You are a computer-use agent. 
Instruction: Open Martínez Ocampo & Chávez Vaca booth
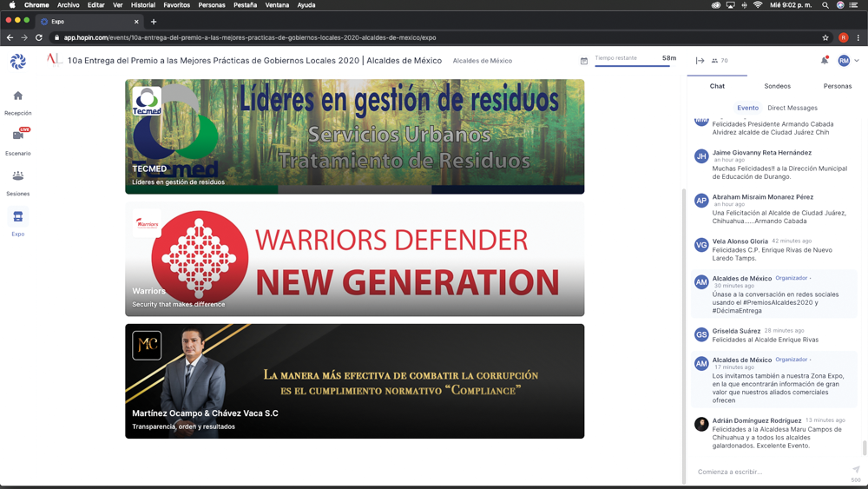tap(354, 381)
